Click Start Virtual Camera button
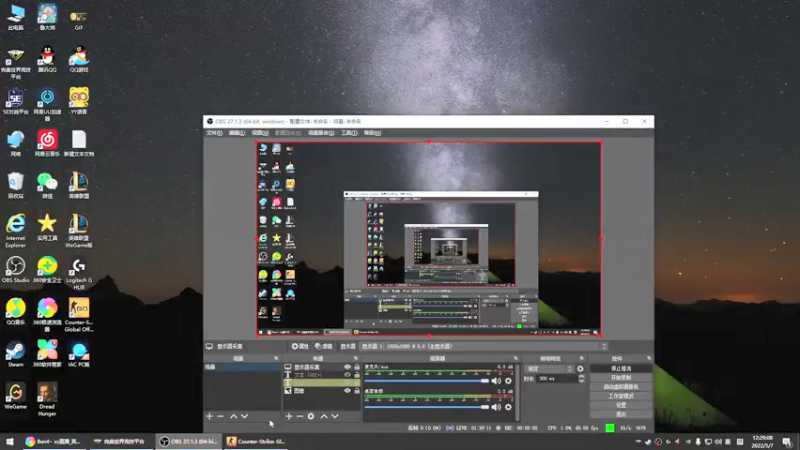Viewport: 800px width, 450px height. click(621, 387)
